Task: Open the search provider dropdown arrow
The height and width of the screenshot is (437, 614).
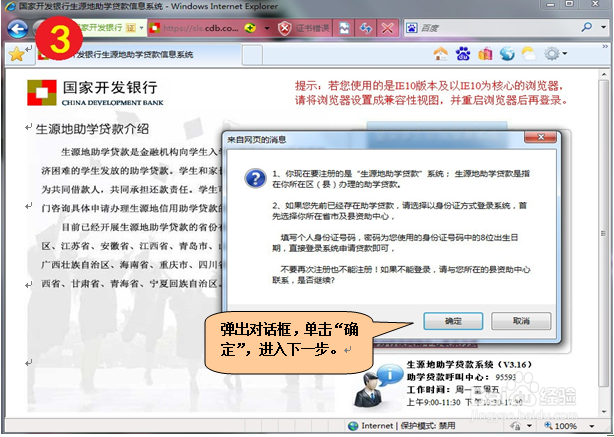Action: tap(603, 27)
